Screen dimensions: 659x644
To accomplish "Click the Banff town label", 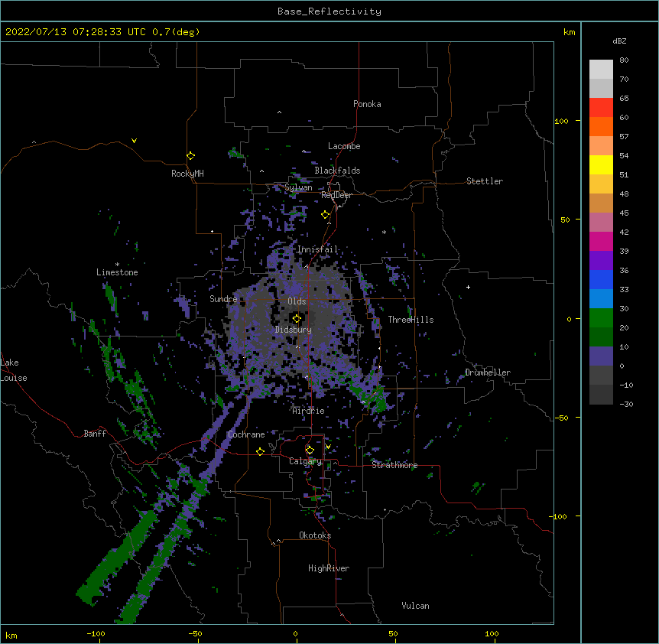I will tap(95, 434).
